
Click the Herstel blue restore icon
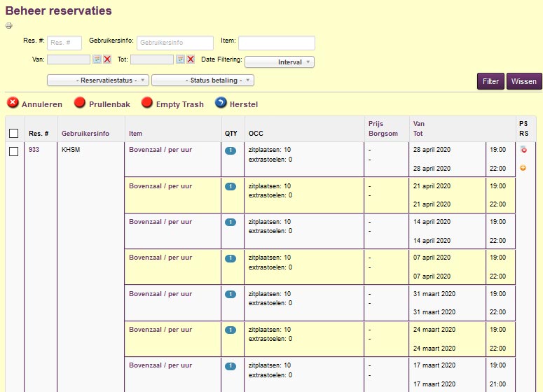(221, 103)
